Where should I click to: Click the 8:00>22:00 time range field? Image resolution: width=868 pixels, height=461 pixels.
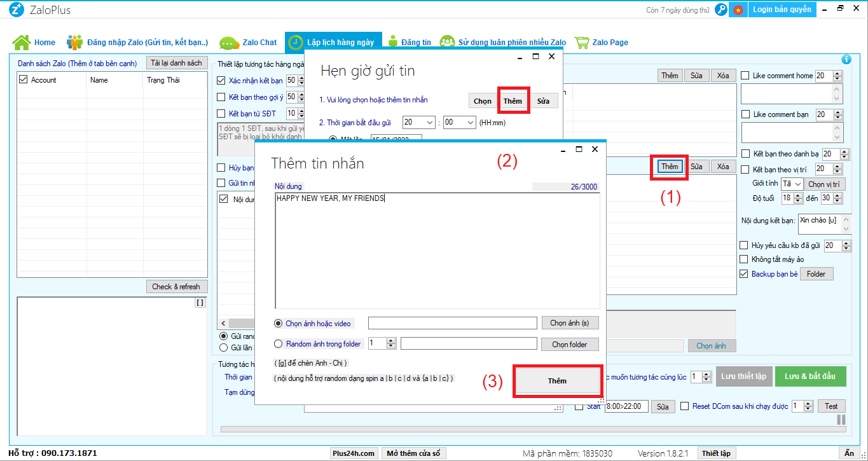click(x=626, y=406)
